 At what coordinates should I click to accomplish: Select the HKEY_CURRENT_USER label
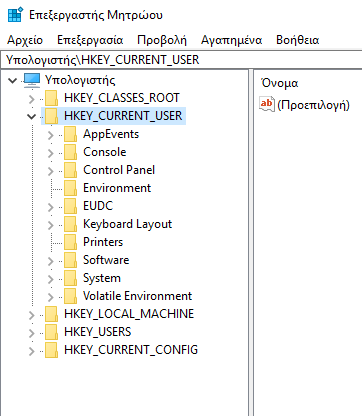click(123, 116)
